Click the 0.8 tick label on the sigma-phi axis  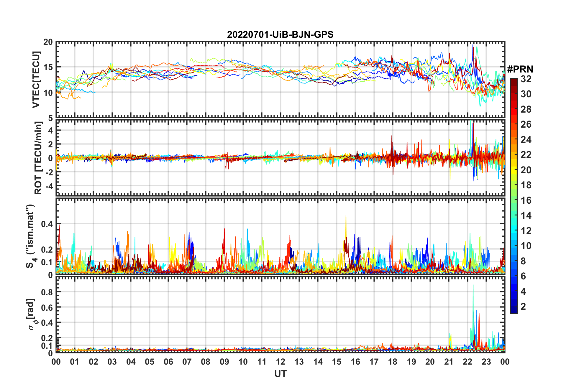click(x=47, y=292)
